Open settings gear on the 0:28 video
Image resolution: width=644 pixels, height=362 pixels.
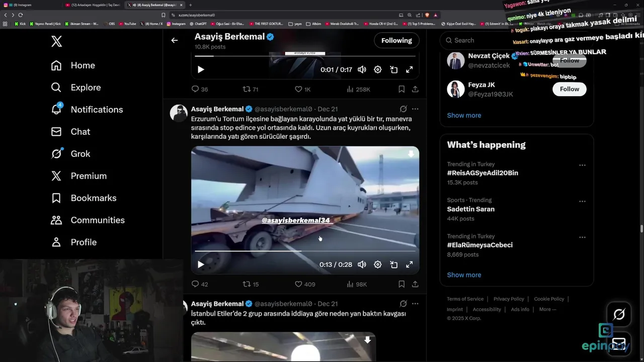pos(378,264)
